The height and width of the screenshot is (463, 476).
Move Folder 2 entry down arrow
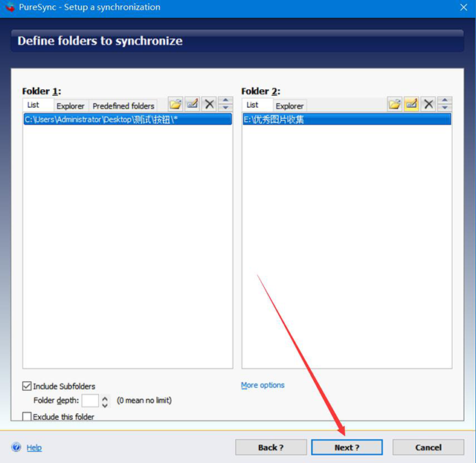coord(445,108)
